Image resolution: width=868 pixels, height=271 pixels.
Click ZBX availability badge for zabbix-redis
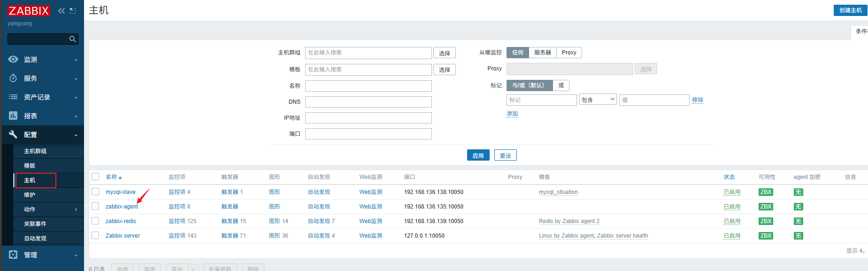coord(766,221)
